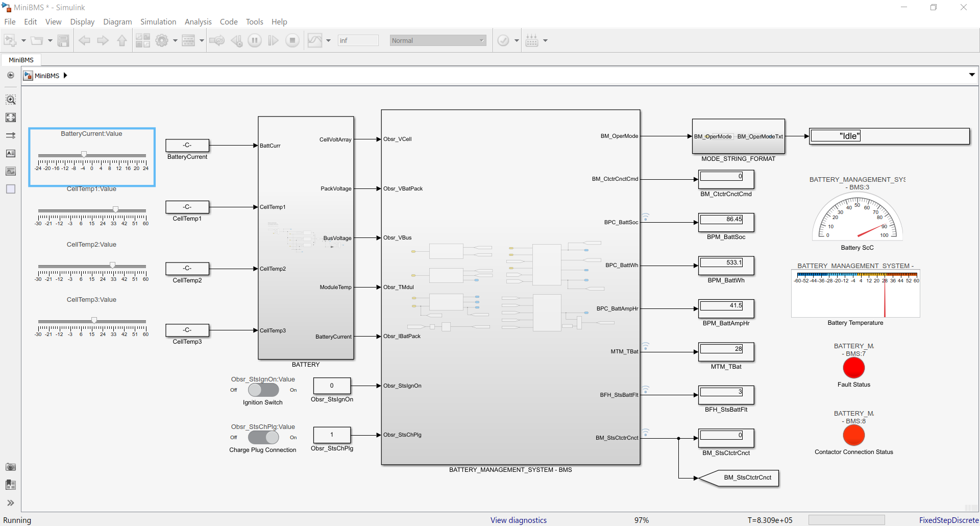Open the Model Browser icon at bottom left
The image size is (980, 526).
[x=11, y=485]
